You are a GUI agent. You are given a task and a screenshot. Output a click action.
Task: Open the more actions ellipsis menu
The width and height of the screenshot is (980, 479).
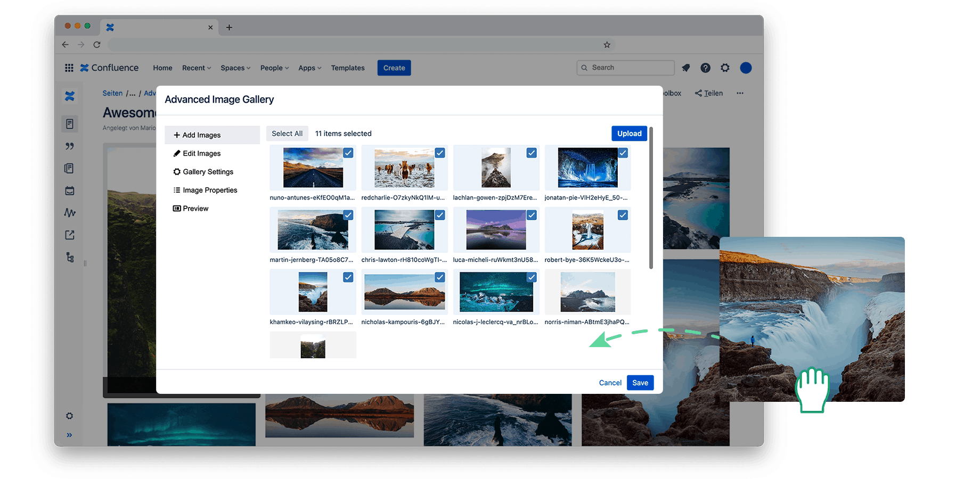[x=740, y=93]
